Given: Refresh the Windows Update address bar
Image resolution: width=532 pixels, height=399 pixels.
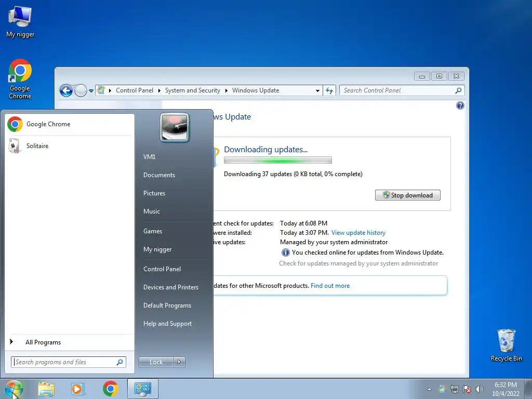Looking at the screenshot, I should click(329, 90).
